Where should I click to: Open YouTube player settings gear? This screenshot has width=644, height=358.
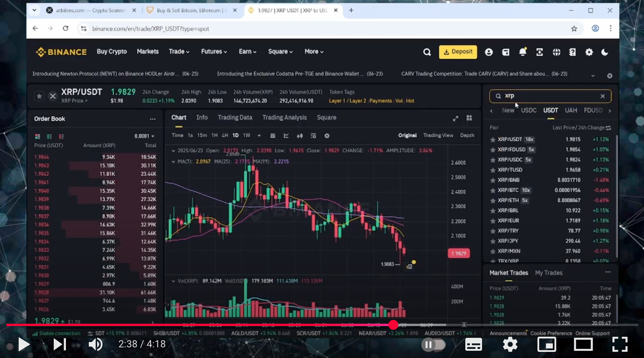click(x=510, y=345)
